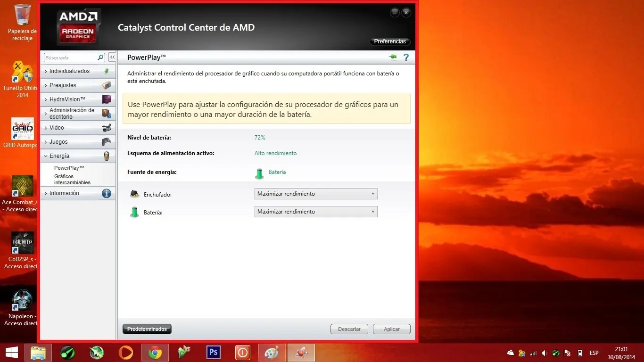The height and width of the screenshot is (362, 644).
Task: Click the Administración de escritorio icon
Action: click(107, 113)
